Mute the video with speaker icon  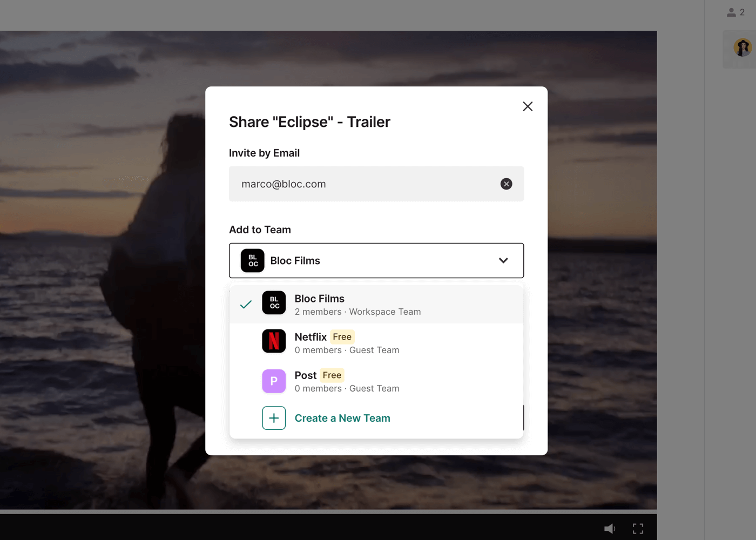coord(609,529)
